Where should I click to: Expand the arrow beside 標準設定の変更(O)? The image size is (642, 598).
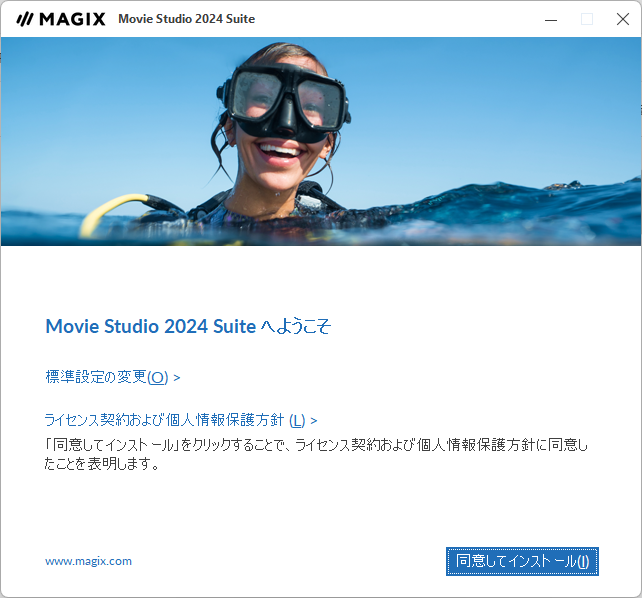coord(177,378)
